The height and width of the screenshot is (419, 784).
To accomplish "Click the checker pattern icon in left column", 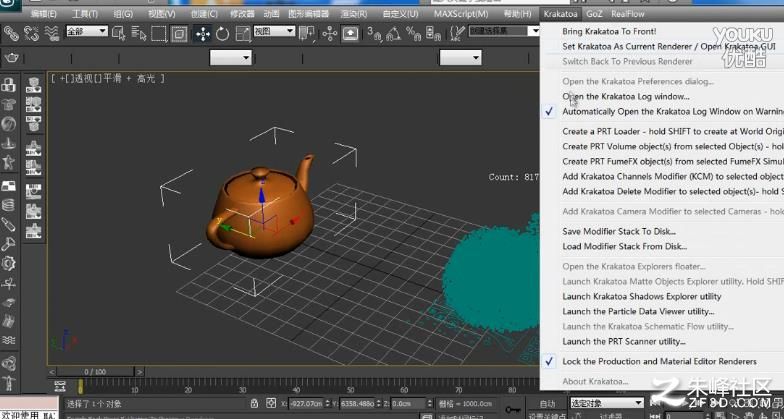I will [x=8, y=186].
